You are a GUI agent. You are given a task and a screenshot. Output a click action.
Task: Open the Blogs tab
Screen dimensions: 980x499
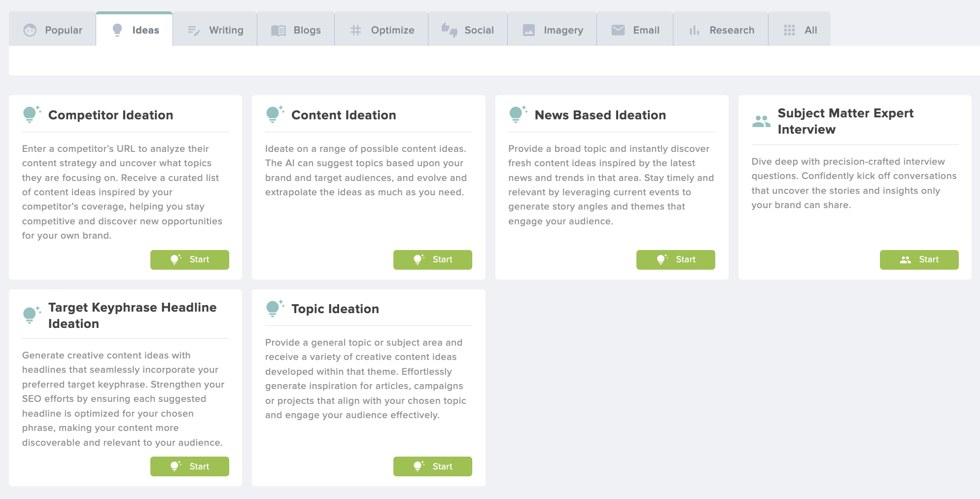296,30
